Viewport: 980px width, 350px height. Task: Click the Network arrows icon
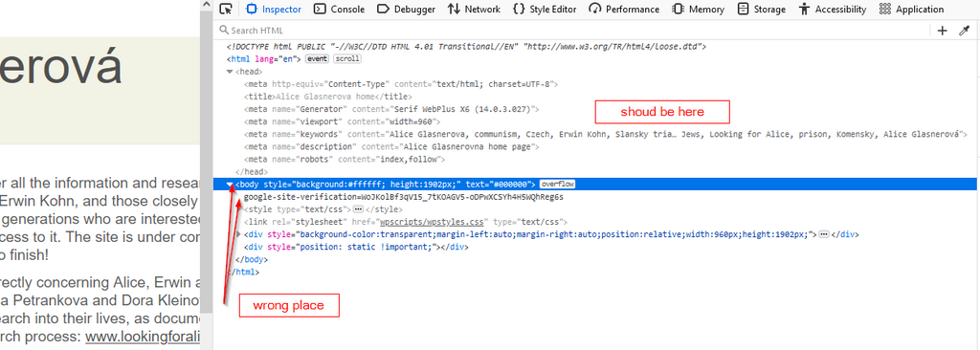(x=454, y=9)
